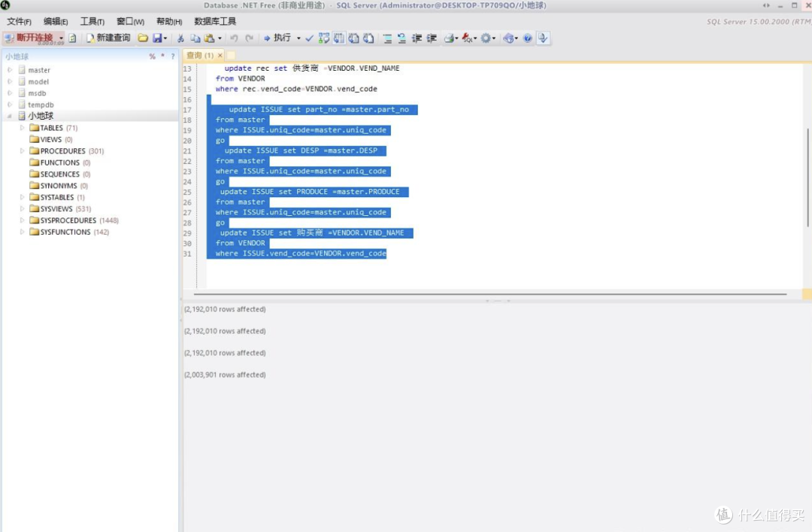Image resolution: width=812 pixels, height=532 pixels.
Task: Click the increase indent icon
Action: 432,38
